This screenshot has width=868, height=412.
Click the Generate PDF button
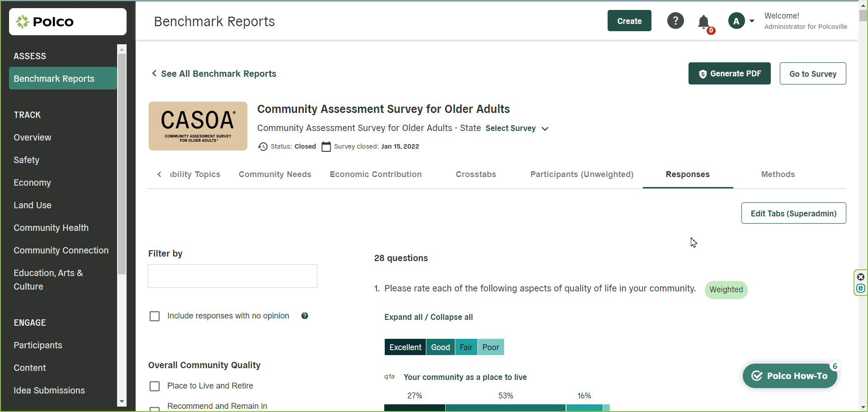pyautogui.click(x=729, y=74)
